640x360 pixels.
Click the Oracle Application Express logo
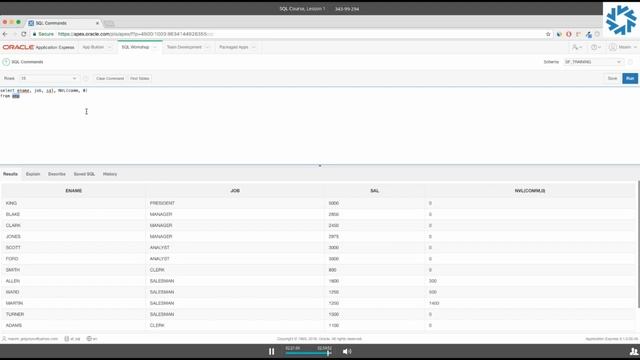[38, 47]
